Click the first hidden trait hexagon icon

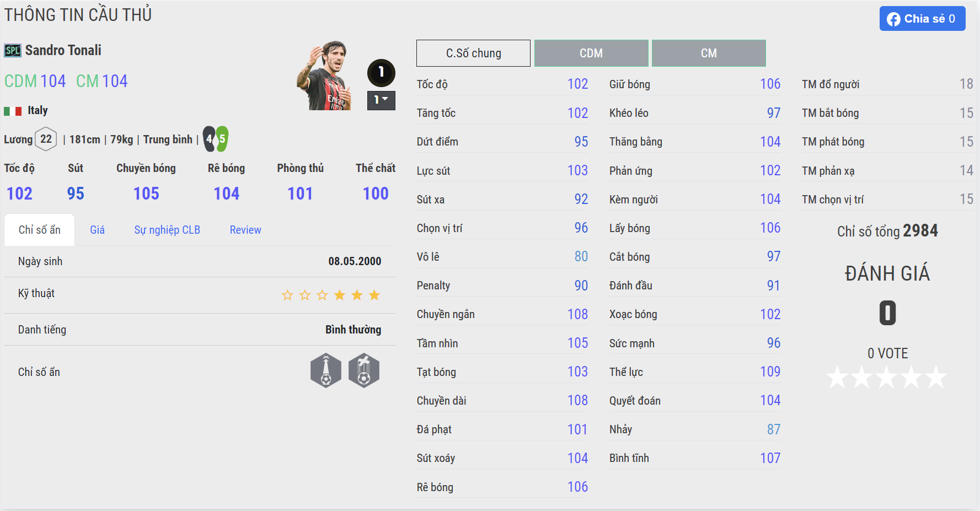click(x=326, y=370)
